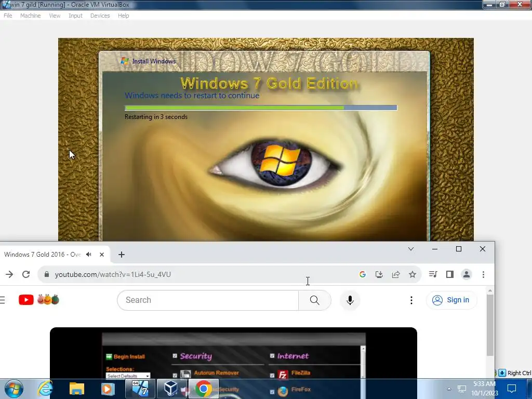Click the Right Ctrl host key indicator
The image size is (532, 399).
tap(519, 373)
